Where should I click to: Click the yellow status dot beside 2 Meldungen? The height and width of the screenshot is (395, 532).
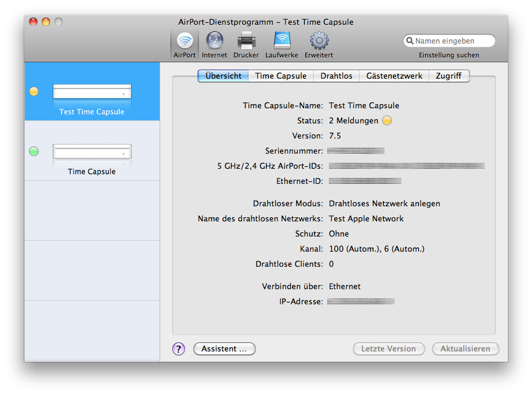(x=387, y=120)
